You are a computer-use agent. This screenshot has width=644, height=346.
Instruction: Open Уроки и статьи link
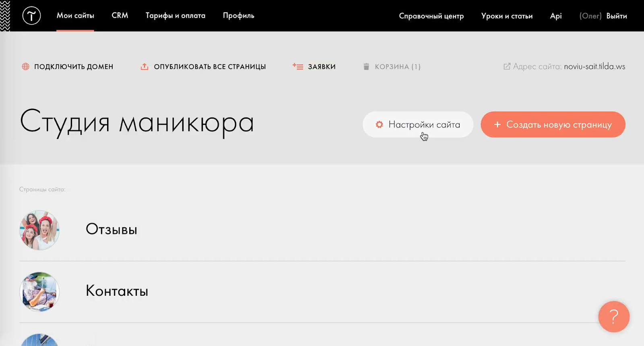click(x=507, y=16)
